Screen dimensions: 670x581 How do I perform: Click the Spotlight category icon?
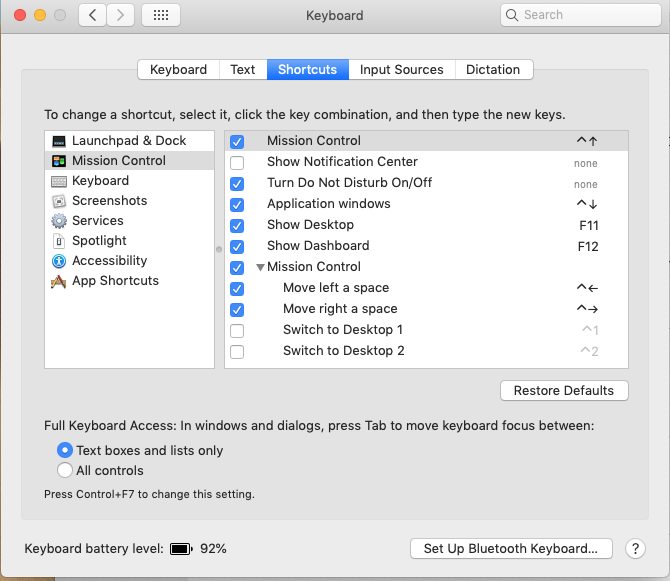point(59,241)
